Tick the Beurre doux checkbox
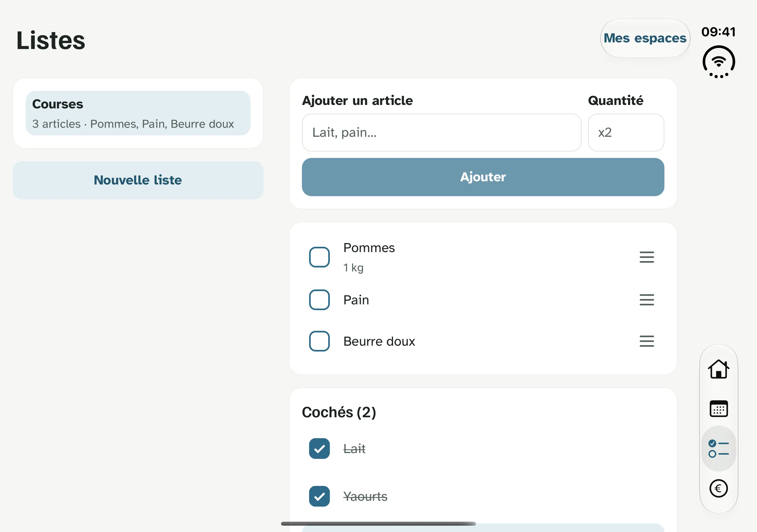The image size is (757, 532). [319, 341]
